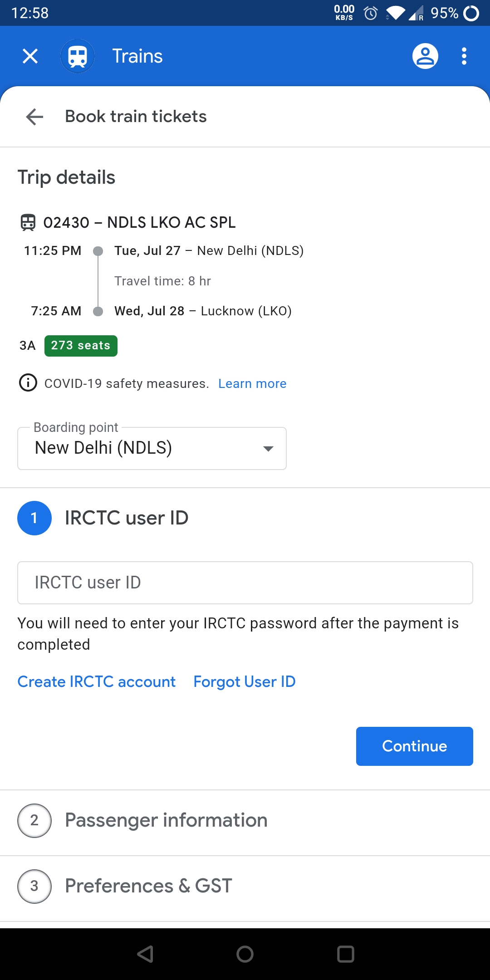Tap the Android home circle button
The image size is (490, 980).
[245, 954]
